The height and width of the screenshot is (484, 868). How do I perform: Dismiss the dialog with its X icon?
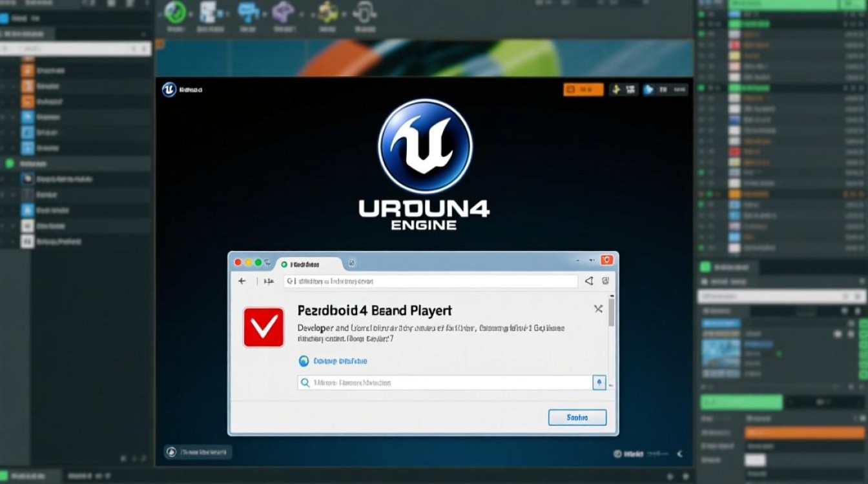point(598,309)
